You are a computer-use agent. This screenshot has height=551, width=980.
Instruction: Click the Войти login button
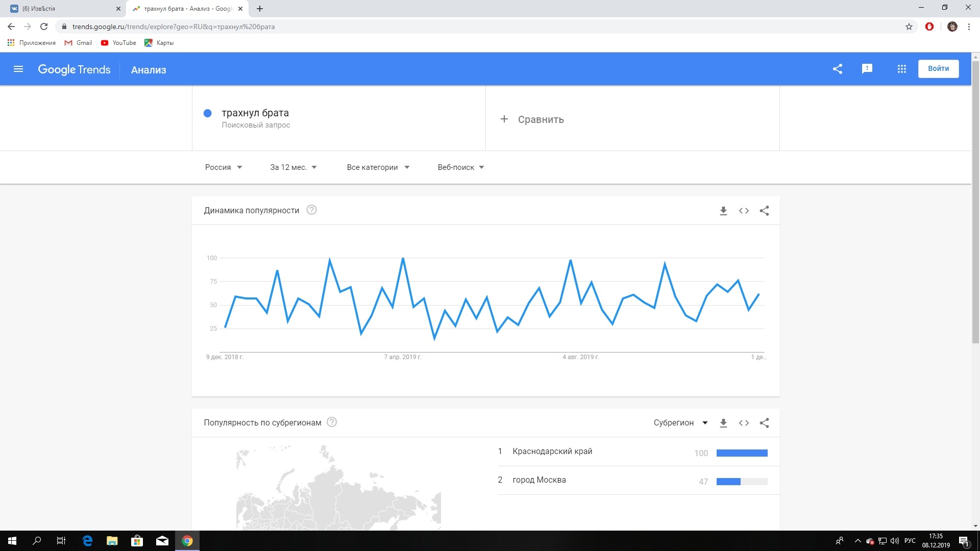tap(939, 69)
